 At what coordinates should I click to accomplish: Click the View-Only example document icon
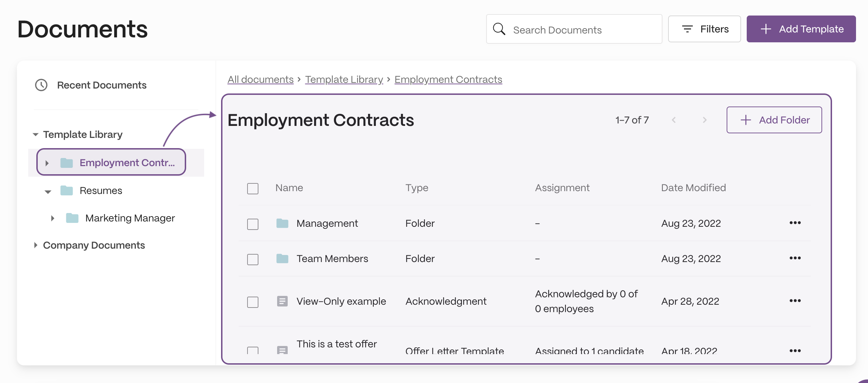[282, 301]
